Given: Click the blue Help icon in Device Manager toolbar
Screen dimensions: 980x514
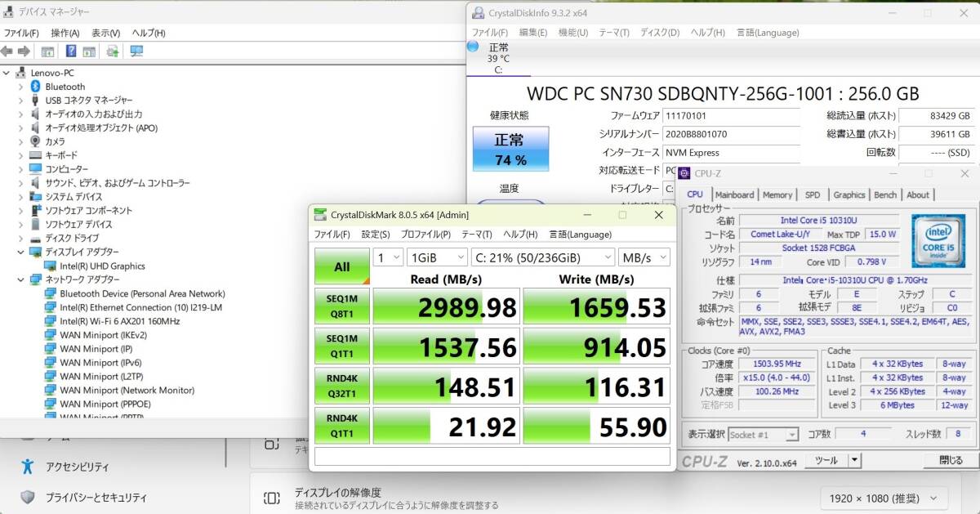Looking at the screenshot, I should coord(71,51).
